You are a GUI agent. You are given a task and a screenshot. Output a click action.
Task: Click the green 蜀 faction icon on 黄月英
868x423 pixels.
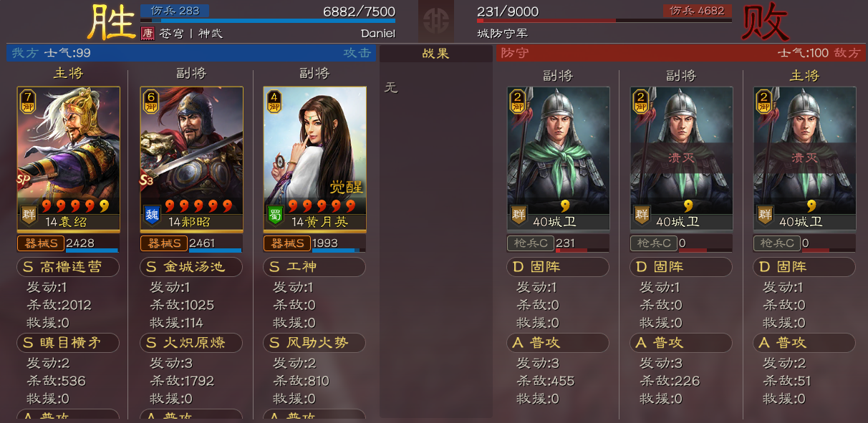275,213
